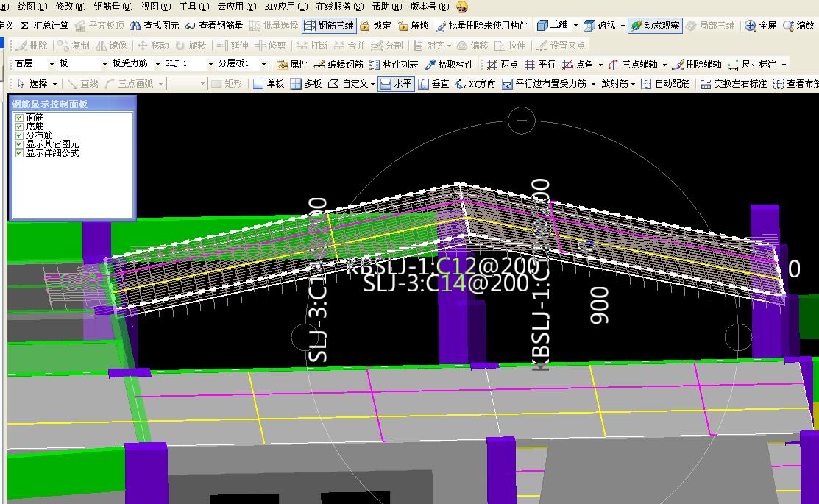Open the 帮助(H) menu
The height and width of the screenshot is (504, 819).
(387, 7)
